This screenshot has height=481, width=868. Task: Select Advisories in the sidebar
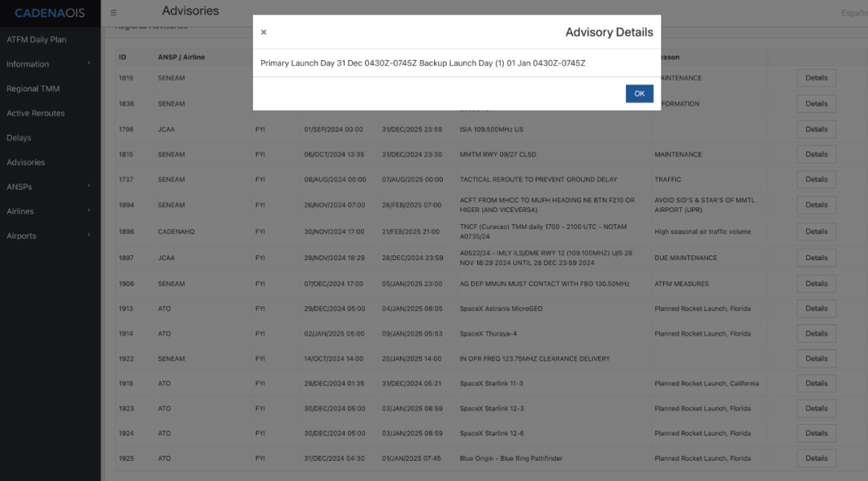[x=26, y=162]
